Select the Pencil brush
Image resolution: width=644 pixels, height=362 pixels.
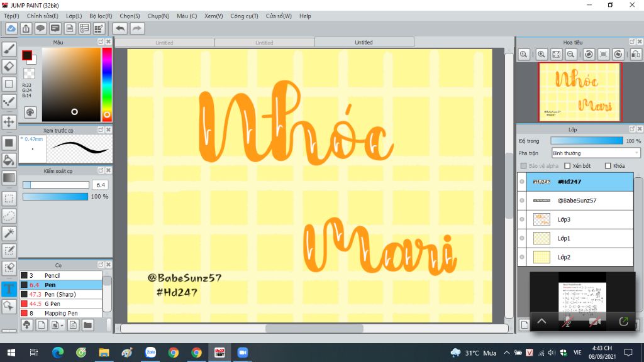tap(61, 275)
